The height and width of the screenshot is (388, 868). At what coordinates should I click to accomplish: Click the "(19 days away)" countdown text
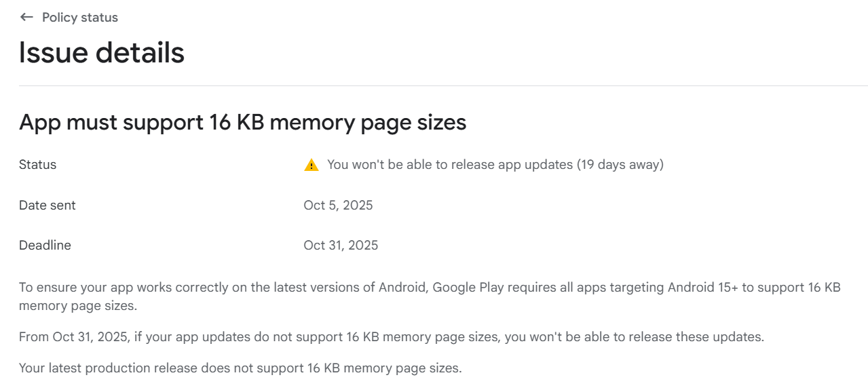pos(620,165)
